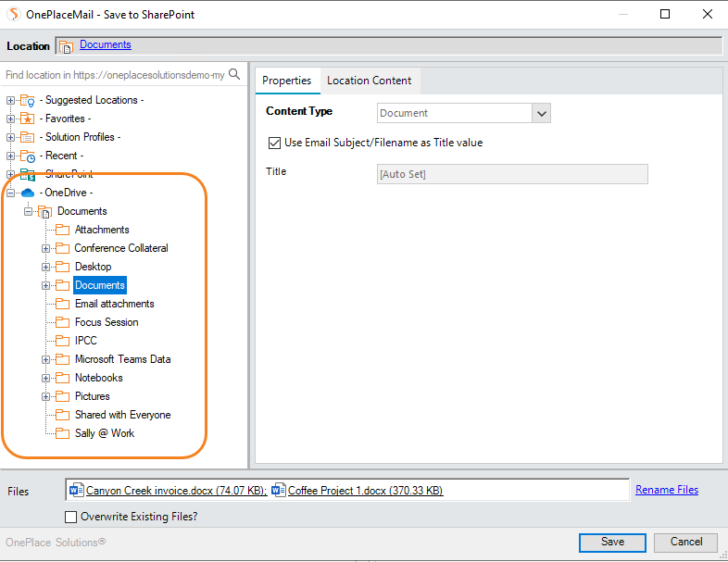Viewport: 728px width, 562px height.
Task: Select the Attachments folder label
Action: point(102,230)
